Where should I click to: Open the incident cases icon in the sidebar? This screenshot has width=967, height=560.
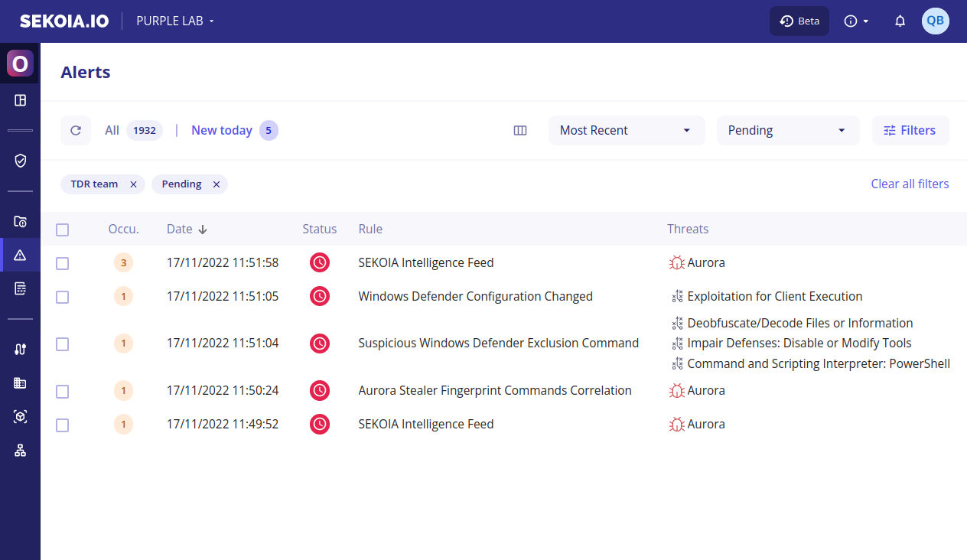click(20, 221)
